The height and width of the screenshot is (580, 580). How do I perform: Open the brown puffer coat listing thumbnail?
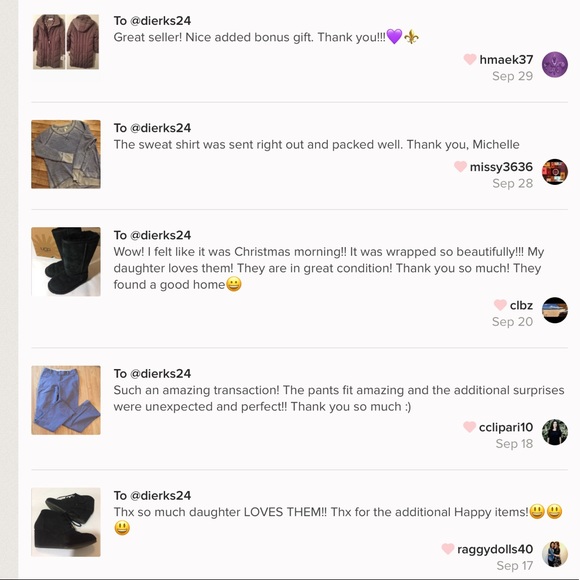(66, 42)
